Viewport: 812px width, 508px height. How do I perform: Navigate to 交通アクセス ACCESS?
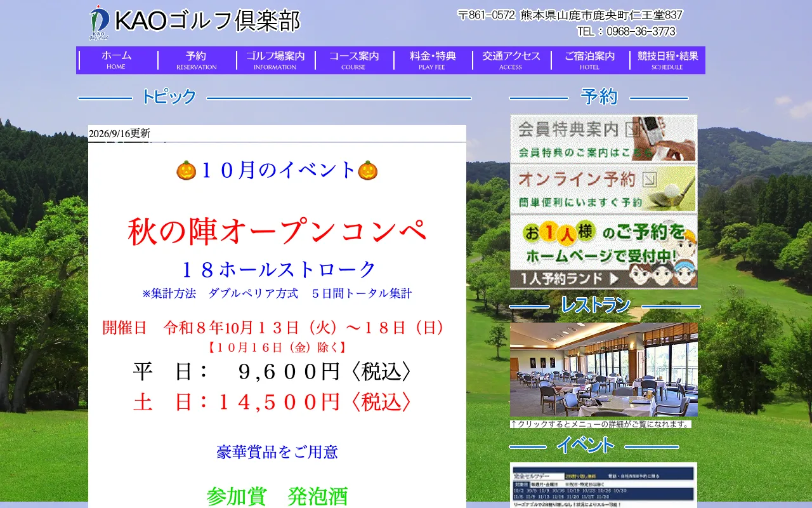point(511,60)
